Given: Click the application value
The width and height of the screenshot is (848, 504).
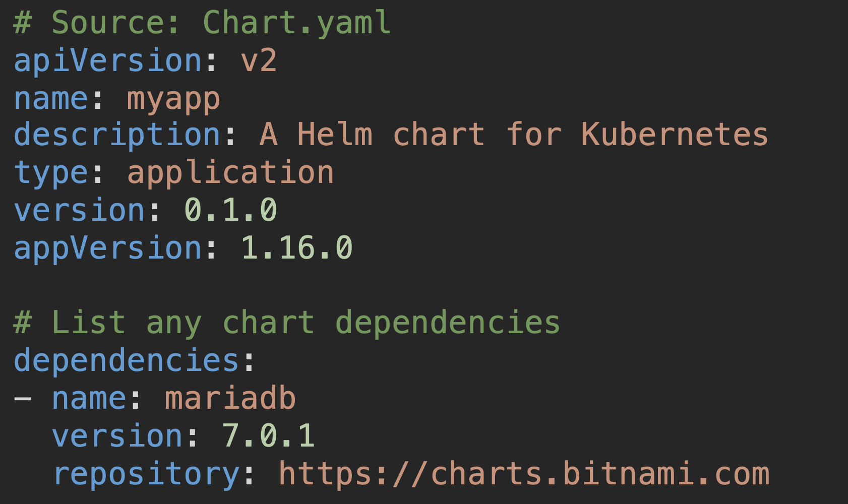Looking at the screenshot, I should [230, 173].
